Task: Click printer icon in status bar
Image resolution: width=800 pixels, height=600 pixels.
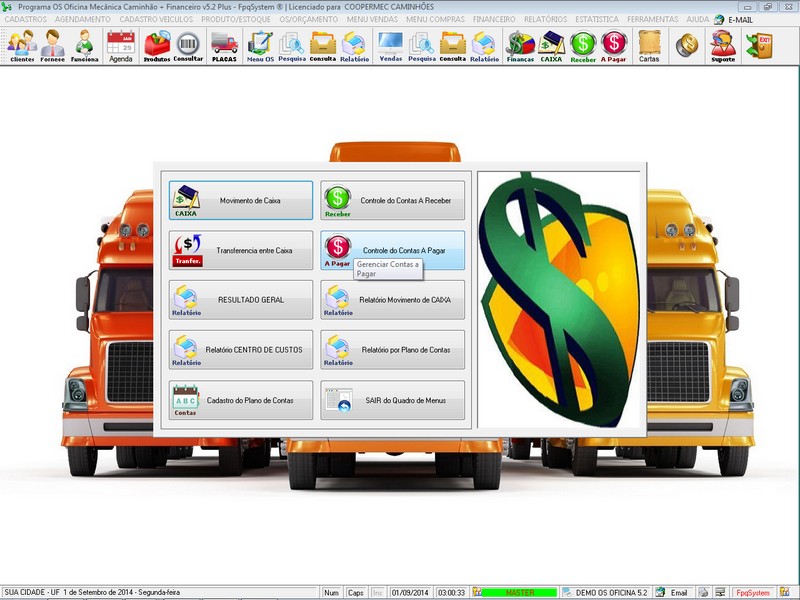Action: [703, 592]
